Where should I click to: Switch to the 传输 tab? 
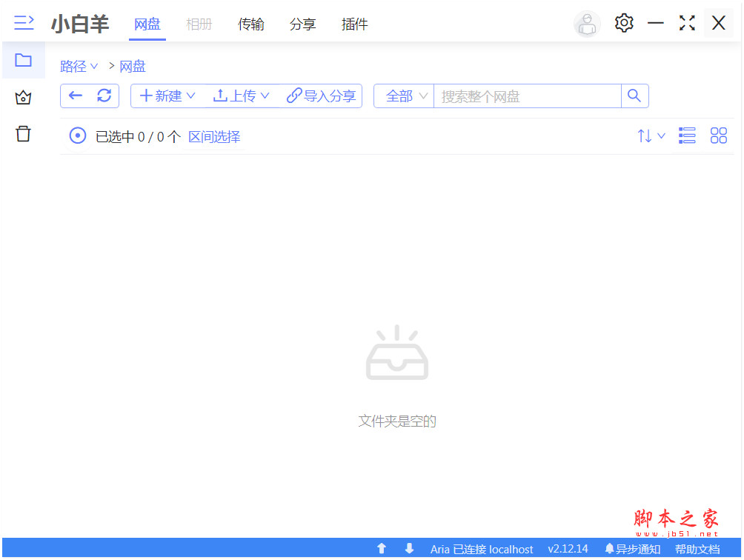coord(251,24)
